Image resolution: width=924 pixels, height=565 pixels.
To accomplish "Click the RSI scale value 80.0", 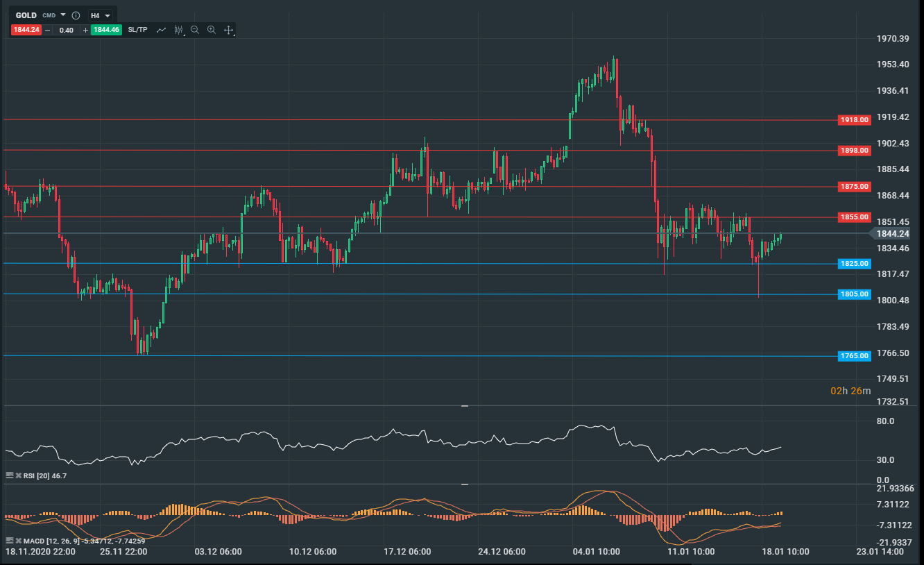I will [887, 421].
